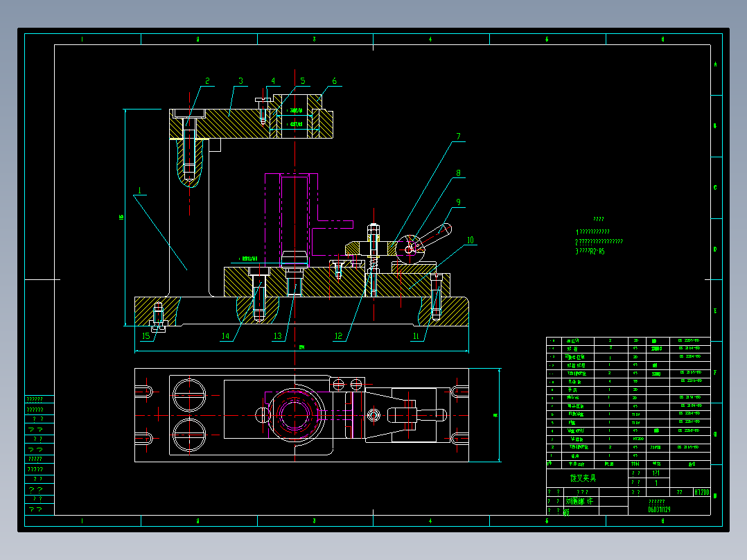Image resolution: width=747 pixels, height=560 pixels.
Task: Click part balloon label 2
Action: (x=207, y=81)
